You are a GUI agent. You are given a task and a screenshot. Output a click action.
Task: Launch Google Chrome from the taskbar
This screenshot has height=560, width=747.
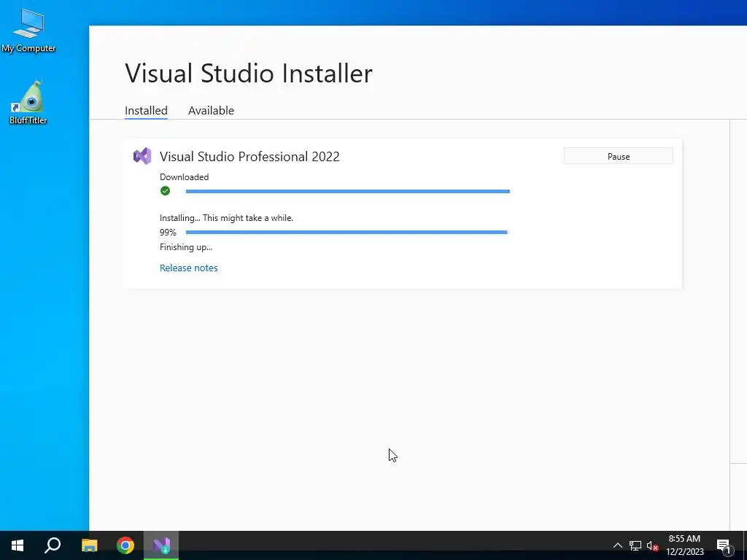[x=125, y=545]
